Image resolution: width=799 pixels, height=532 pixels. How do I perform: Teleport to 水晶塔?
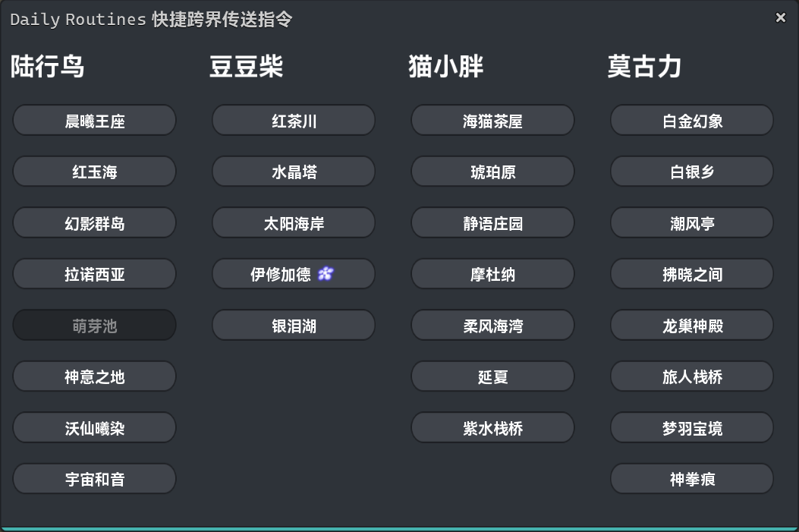[x=293, y=172]
